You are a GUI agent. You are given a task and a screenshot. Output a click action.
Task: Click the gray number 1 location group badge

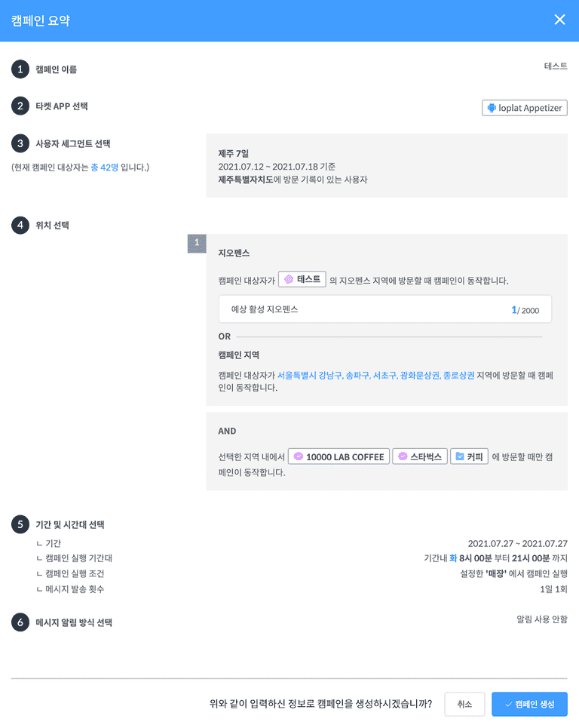pos(196,243)
